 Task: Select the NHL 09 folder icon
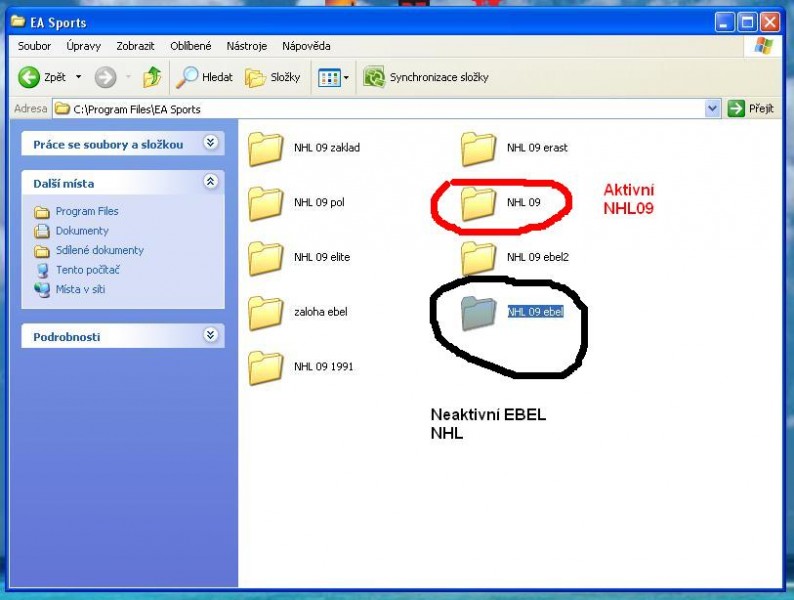478,203
